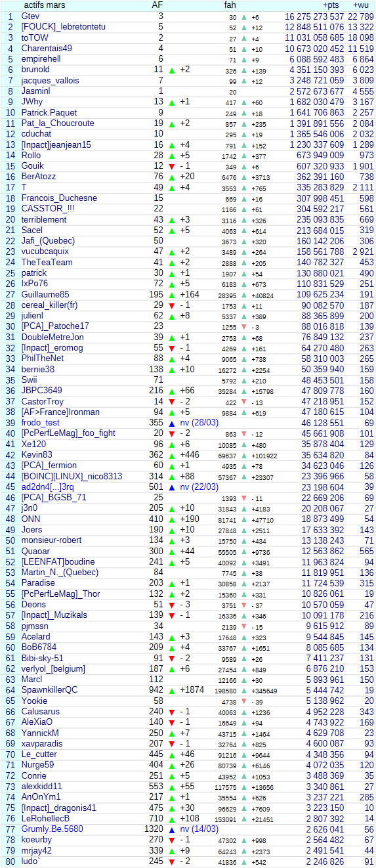Click the blue triangle in Grumly.Be.5680's row
This screenshot has height=868, width=376.
(172, 829)
